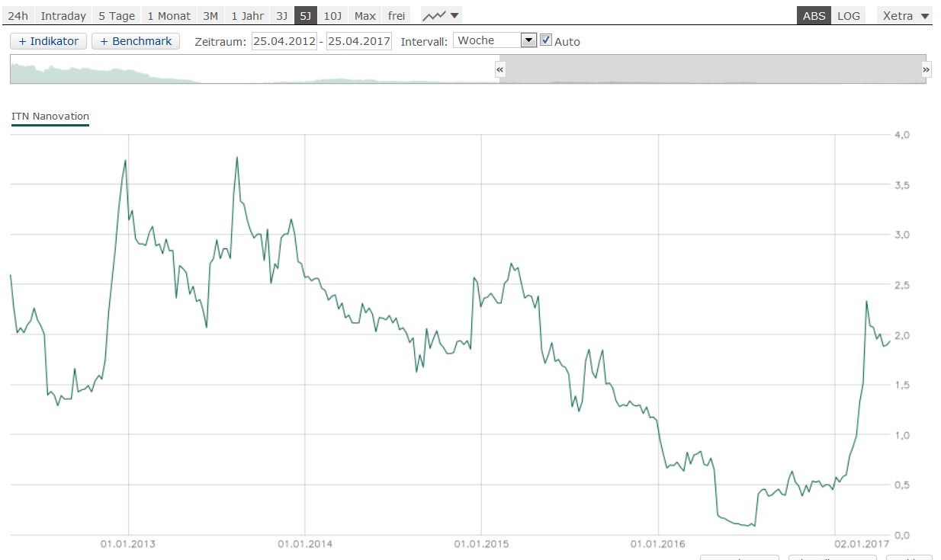Switch to Max time range
This screenshot has width=941, height=560.
pos(365,15)
